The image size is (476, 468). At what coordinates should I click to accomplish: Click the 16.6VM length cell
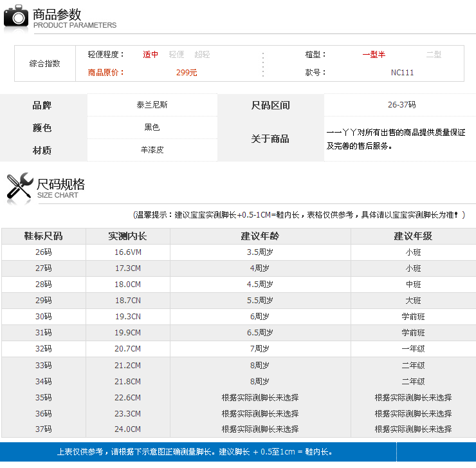pos(128,252)
